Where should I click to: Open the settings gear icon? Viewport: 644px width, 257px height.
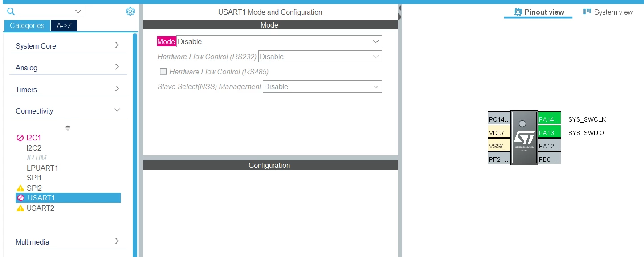pyautogui.click(x=130, y=12)
